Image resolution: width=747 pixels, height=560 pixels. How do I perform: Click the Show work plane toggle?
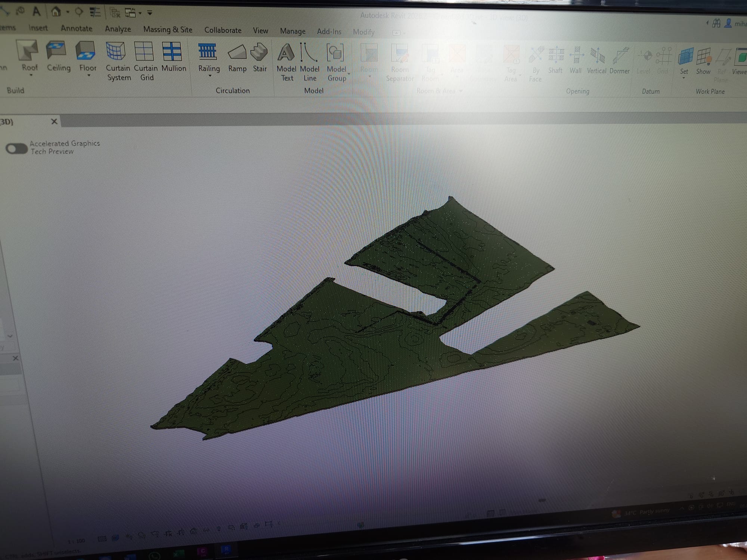(703, 57)
